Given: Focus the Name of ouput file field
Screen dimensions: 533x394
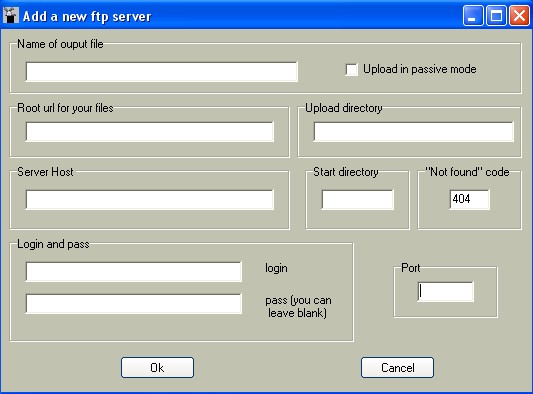Looking at the screenshot, I should click(162, 71).
